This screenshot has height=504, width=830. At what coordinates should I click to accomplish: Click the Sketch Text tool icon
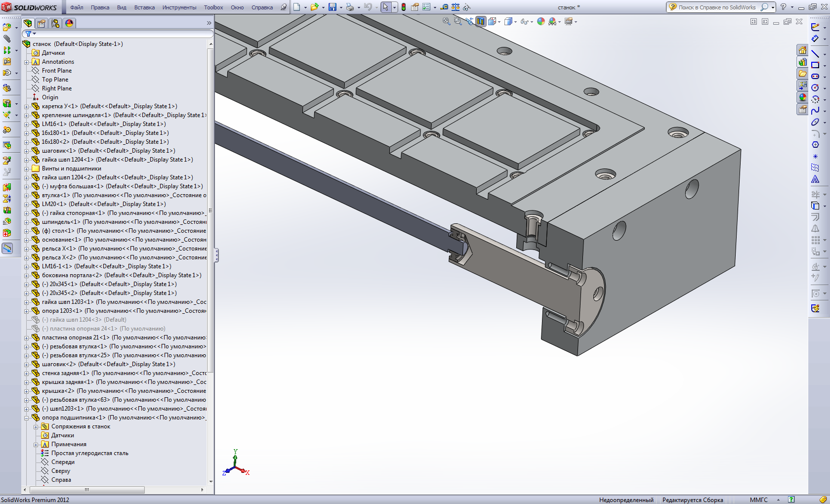(815, 179)
